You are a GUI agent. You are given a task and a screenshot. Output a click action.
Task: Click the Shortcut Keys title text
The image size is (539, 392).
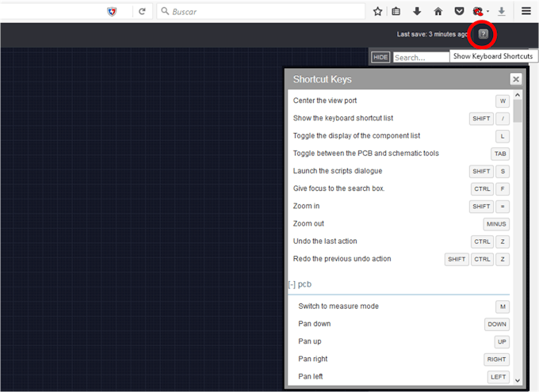(323, 79)
